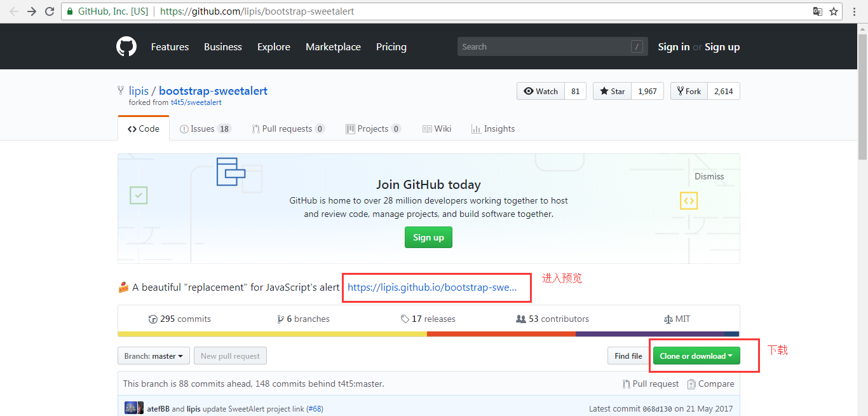Bookmark this page with the star icon
Image resolution: width=868 pixels, height=416 pixels.
834,11
